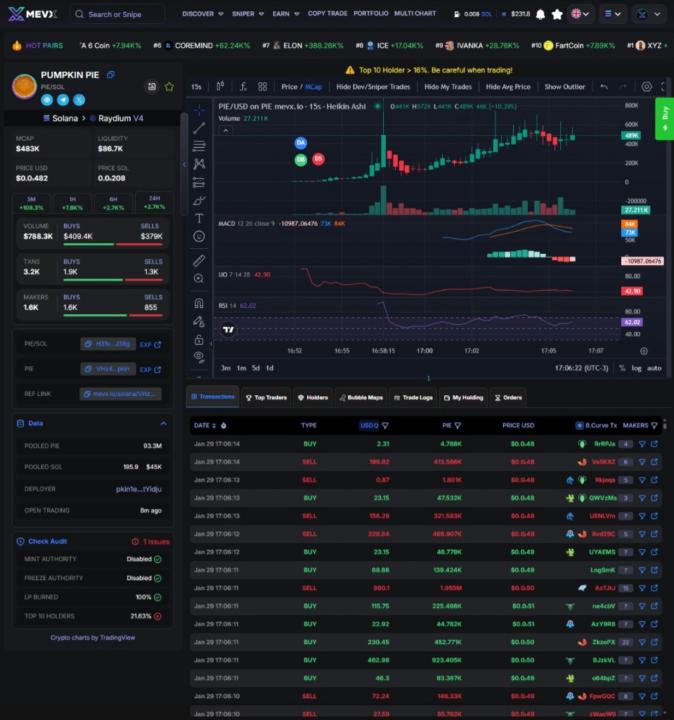Toggle Show Outlier option
Viewport: 674px width, 720px height.
click(x=564, y=87)
